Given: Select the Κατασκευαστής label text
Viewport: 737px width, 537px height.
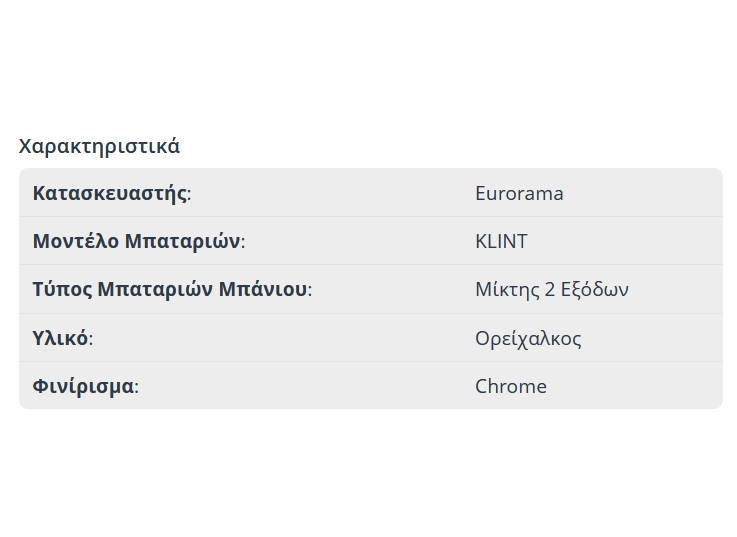Looking at the screenshot, I should (x=109, y=193).
